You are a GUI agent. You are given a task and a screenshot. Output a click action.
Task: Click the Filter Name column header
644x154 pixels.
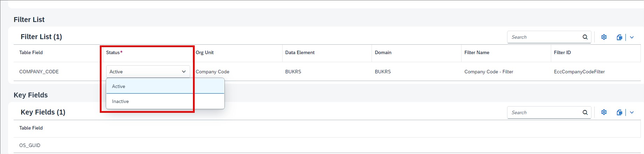pos(477,52)
